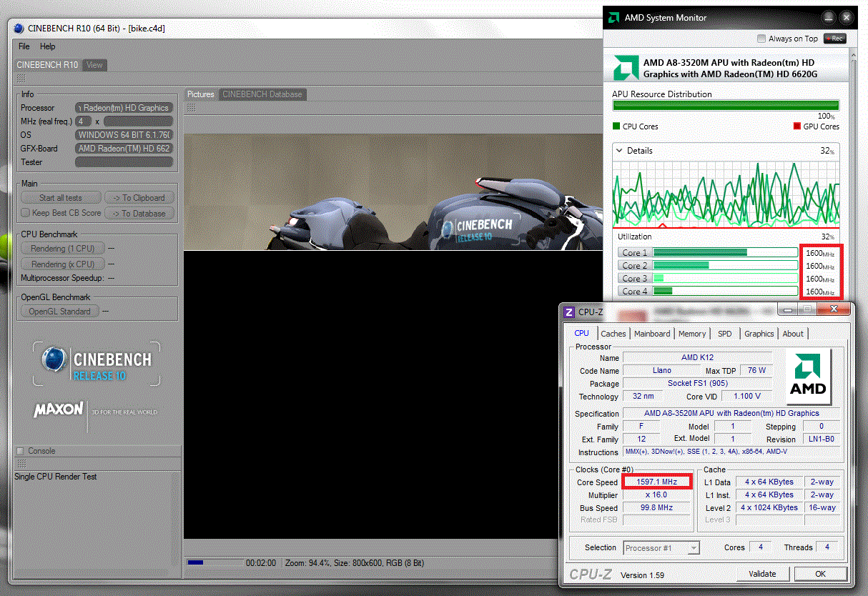Click the 00:02:00 elapsed time text
Viewport: 868px width, 596px height.
pos(261,563)
